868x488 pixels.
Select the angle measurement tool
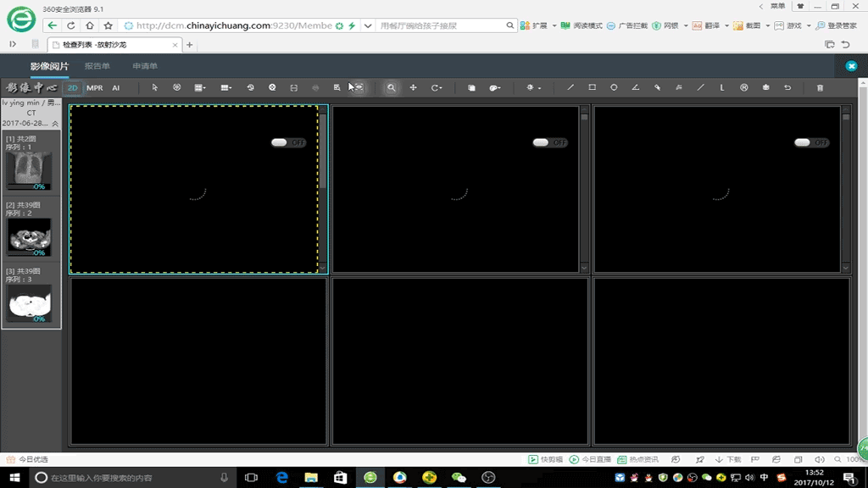point(636,87)
